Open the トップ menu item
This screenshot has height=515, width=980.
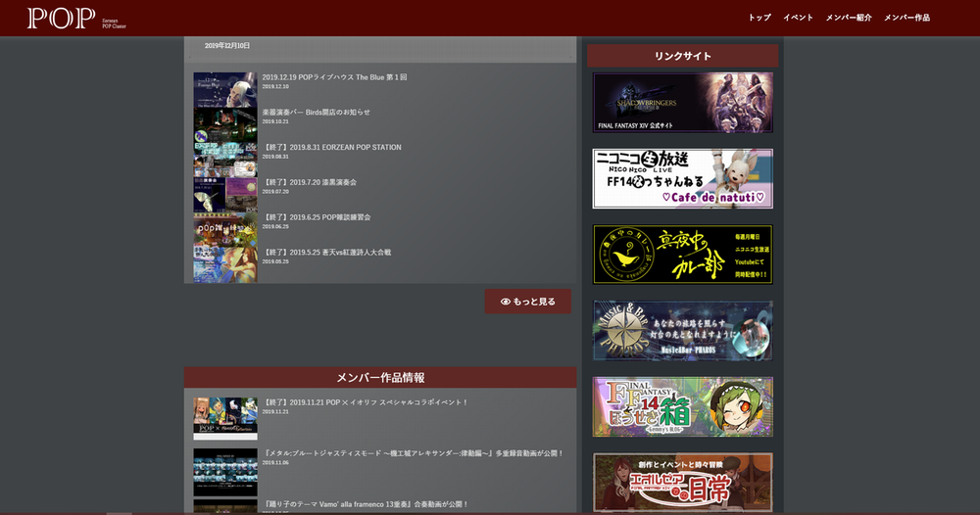click(759, 18)
